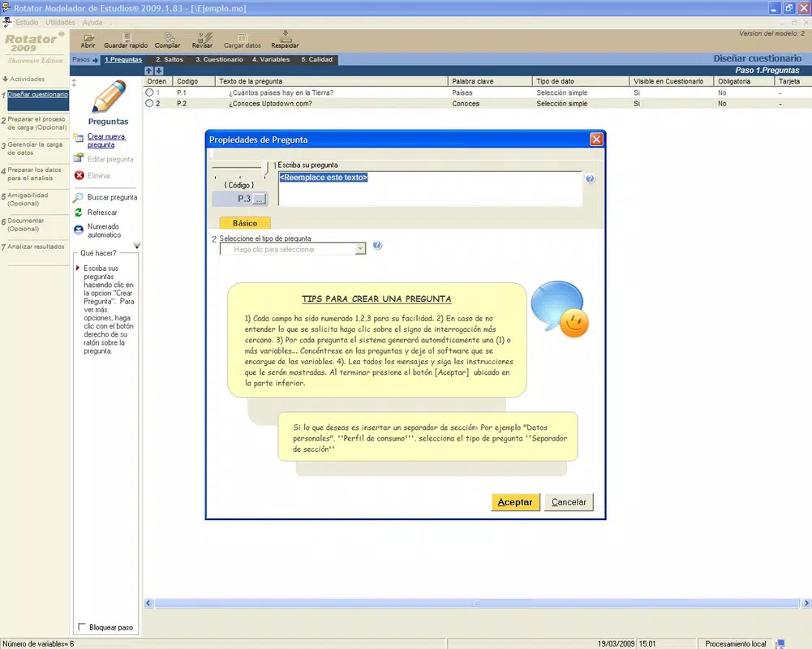Click the horizontal scrollbar track
This screenshot has width=812, height=649.
coord(477,603)
